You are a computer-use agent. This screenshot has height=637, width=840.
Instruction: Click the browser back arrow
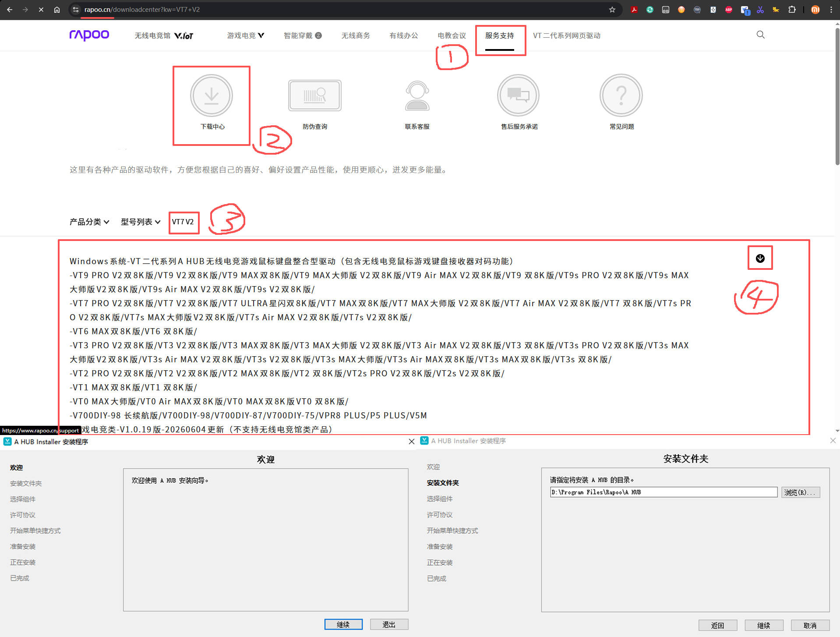pos(10,10)
